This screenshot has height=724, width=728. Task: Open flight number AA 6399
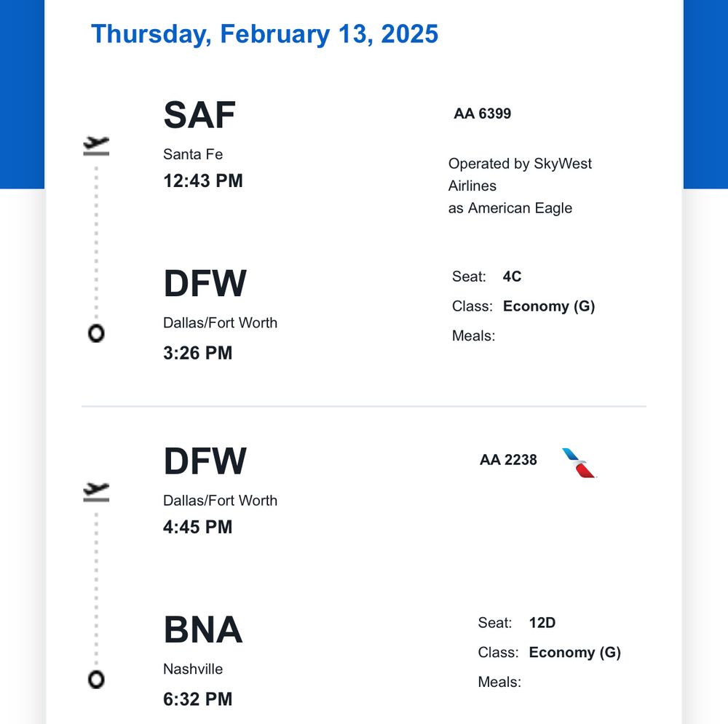coord(482,114)
